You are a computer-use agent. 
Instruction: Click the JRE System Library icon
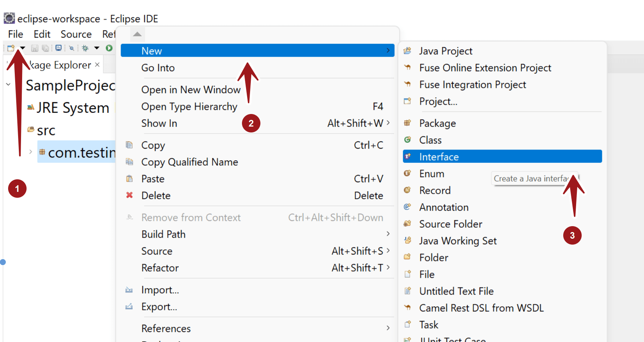(31, 107)
